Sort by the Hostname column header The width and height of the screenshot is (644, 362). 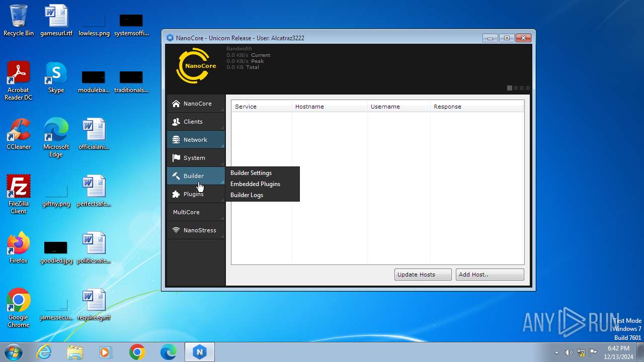click(330, 107)
